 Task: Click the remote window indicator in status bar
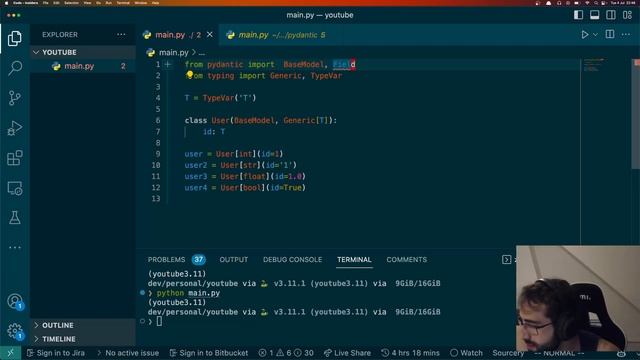[10, 353]
